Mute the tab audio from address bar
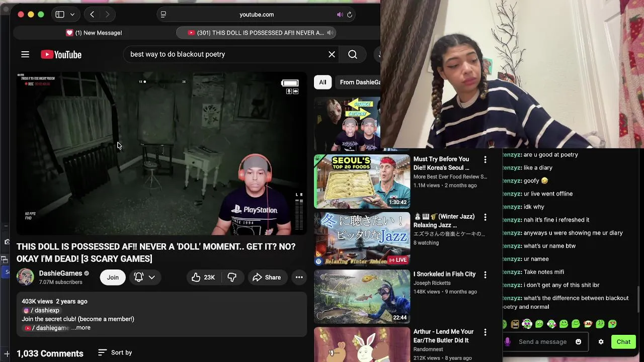 click(x=340, y=15)
